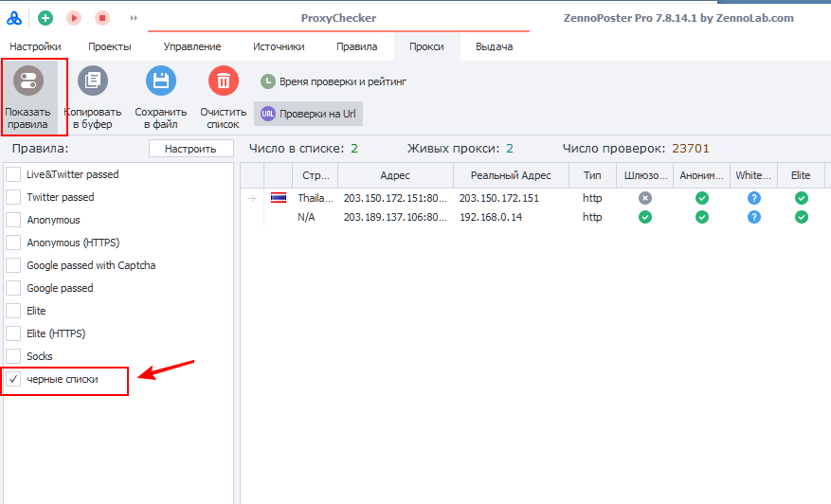The height and width of the screenshot is (504, 831).
Task: Uncheck the черные списки rule
Action: (13, 379)
